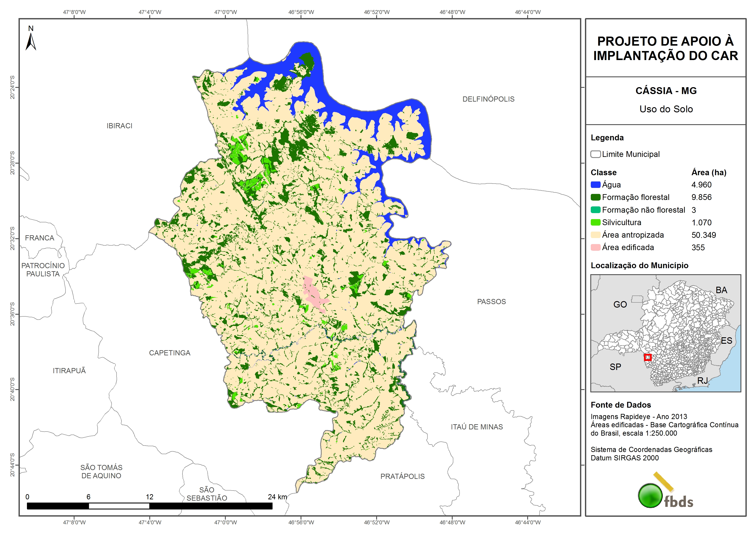The height and width of the screenshot is (534, 756).
Task: Click the DELFINÓPOLIS municipality label
Action: pyautogui.click(x=488, y=99)
